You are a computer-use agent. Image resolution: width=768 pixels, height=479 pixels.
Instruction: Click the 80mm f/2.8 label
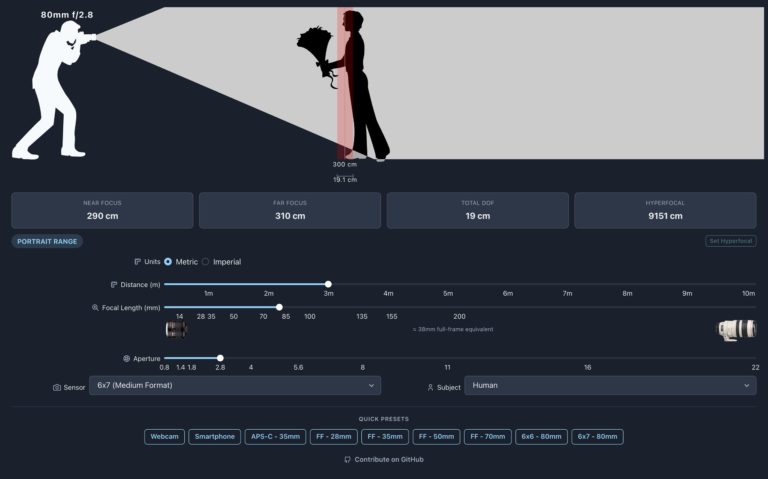click(x=67, y=15)
